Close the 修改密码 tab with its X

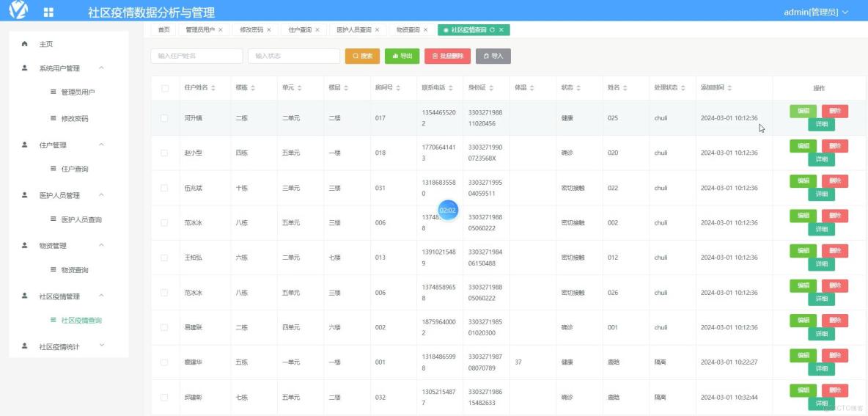[269, 30]
